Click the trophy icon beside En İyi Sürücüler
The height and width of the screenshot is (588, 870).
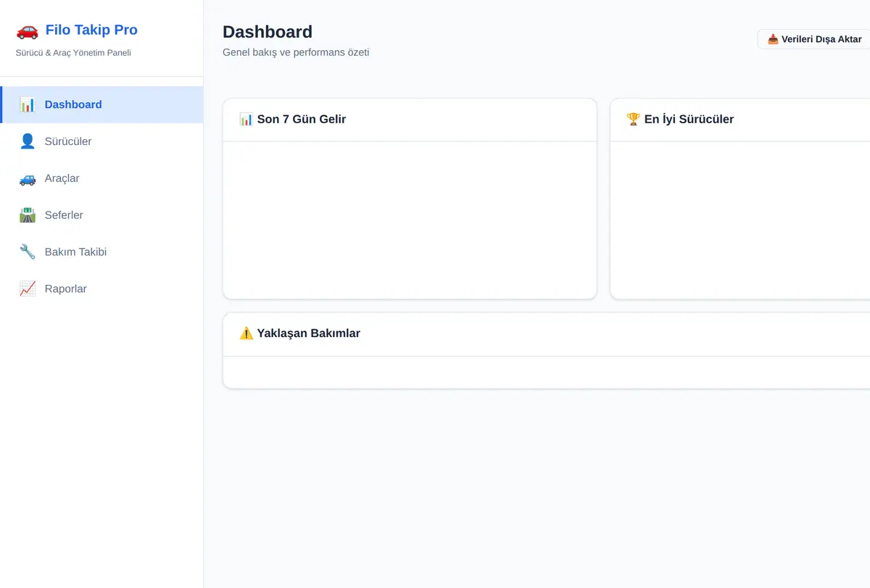pyautogui.click(x=634, y=119)
